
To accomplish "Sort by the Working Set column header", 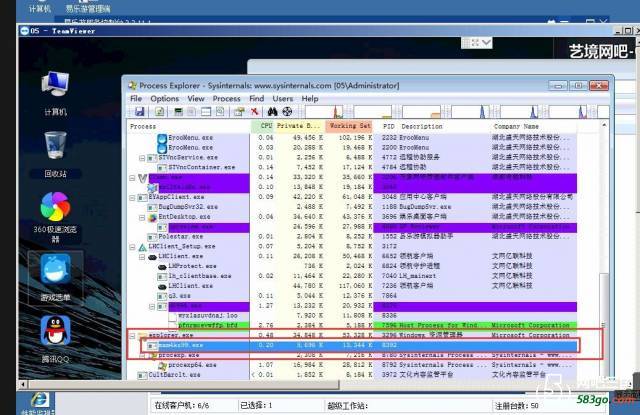I will tap(349, 126).
